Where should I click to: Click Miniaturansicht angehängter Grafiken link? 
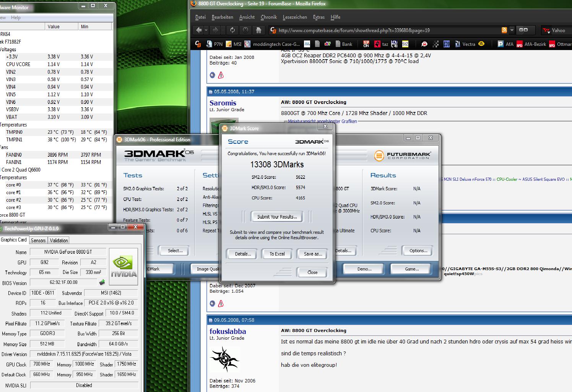point(322,121)
